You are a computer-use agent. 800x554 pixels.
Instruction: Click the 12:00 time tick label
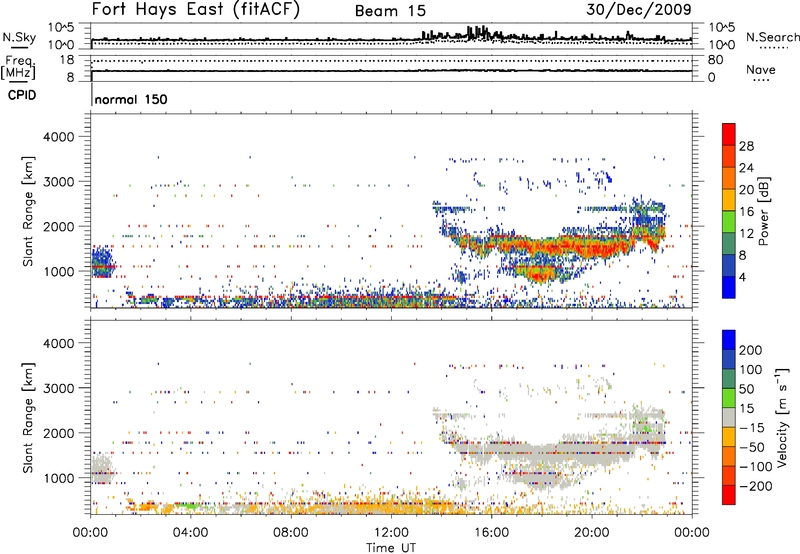391,533
